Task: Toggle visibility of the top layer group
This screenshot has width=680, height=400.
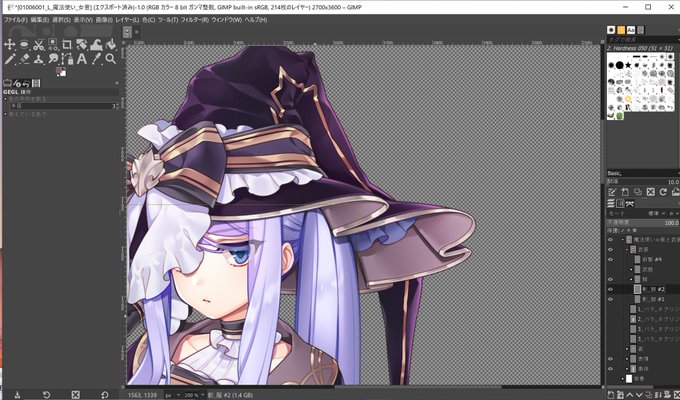Action: tap(611, 239)
